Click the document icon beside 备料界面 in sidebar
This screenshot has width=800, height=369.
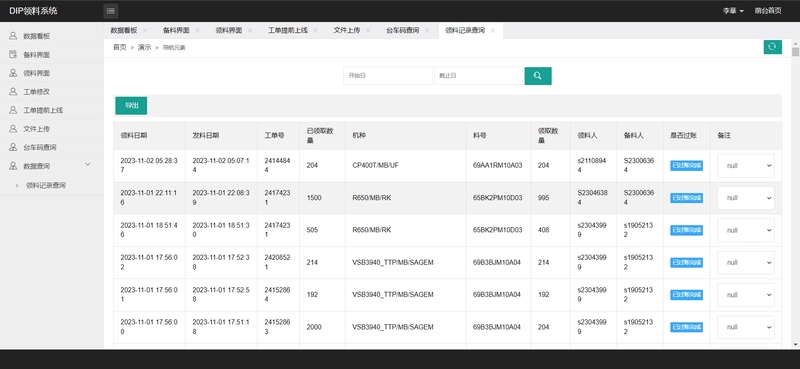pyautogui.click(x=13, y=55)
